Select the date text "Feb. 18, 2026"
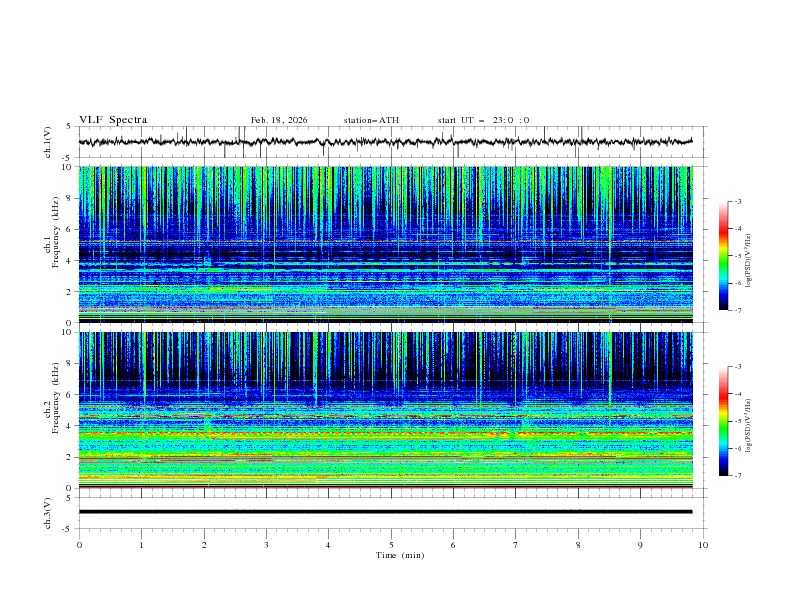 coord(279,120)
